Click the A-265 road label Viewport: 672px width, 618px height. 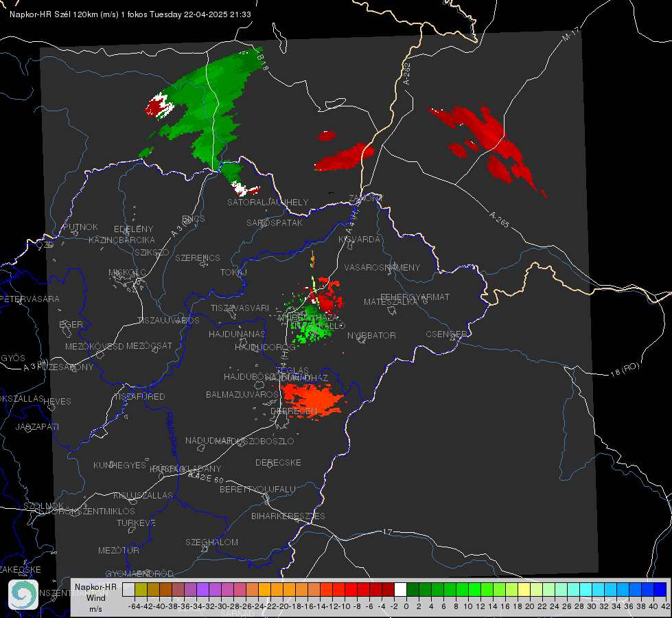(x=499, y=220)
